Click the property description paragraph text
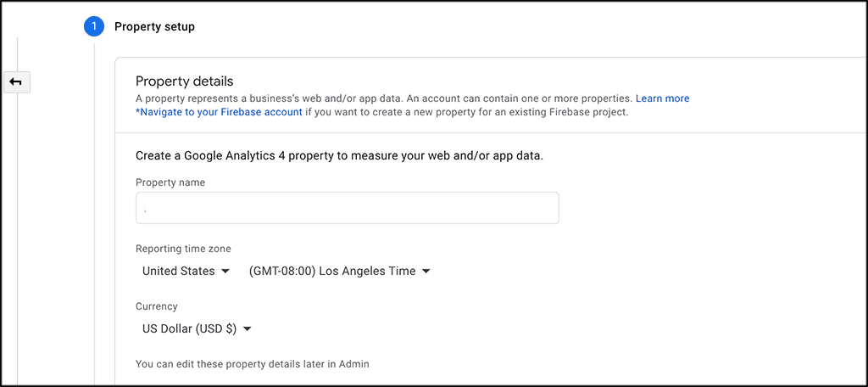868x387 pixels. point(381,98)
